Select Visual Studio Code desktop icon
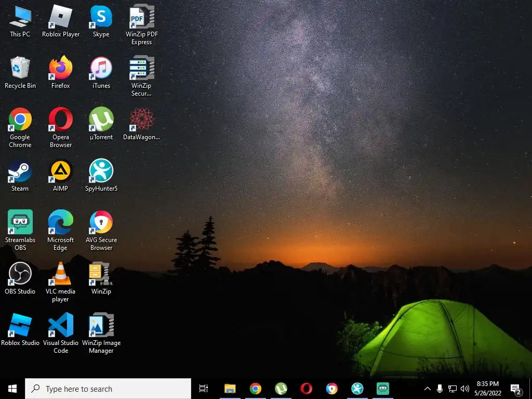This screenshot has height=399, width=532. (x=61, y=334)
